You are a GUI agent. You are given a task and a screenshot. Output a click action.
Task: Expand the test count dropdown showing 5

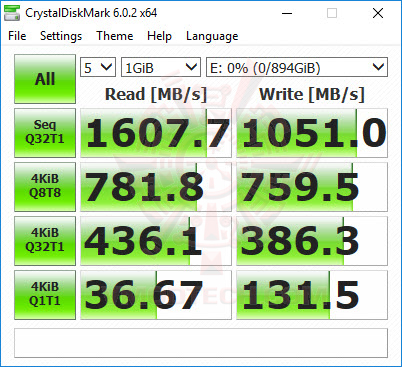click(x=98, y=67)
